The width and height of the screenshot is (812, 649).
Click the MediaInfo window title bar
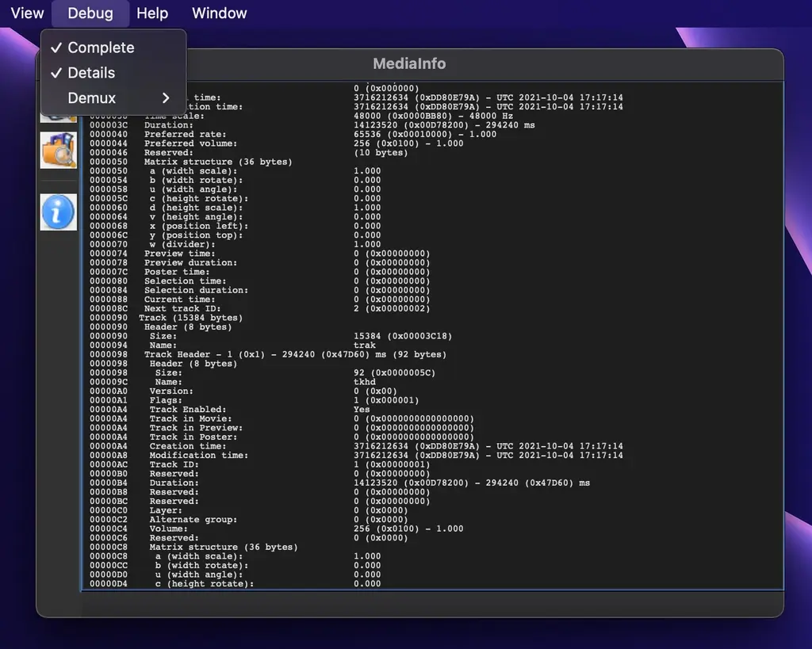[409, 64]
